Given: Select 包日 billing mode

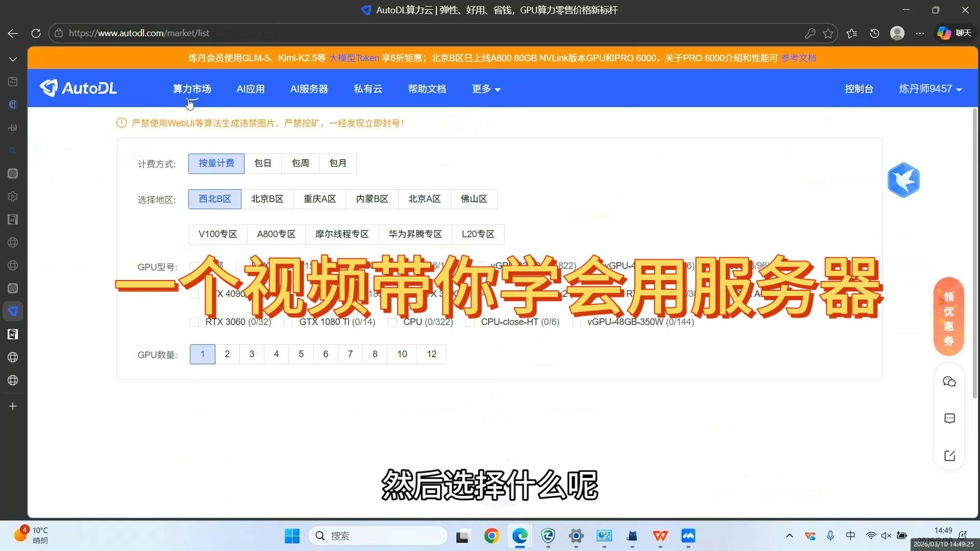Looking at the screenshot, I should (x=263, y=163).
